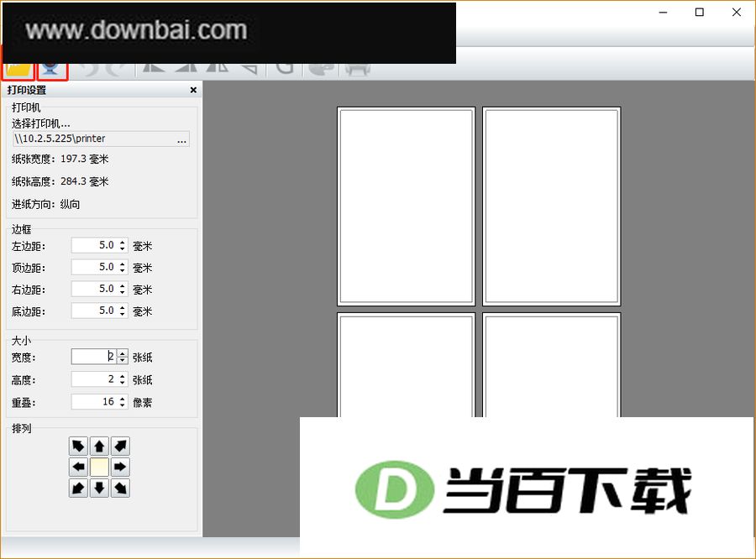Select the downward arrangement arrow
This screenshot has height=559, width=756.
click(x=99, y=488)
